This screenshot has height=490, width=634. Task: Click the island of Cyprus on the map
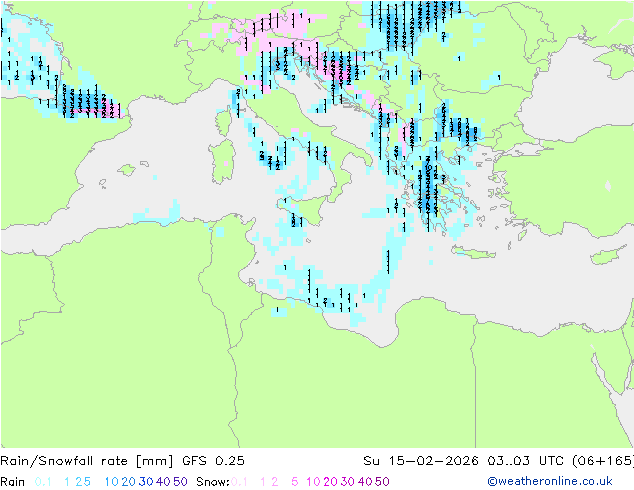[x=606, y=256]
